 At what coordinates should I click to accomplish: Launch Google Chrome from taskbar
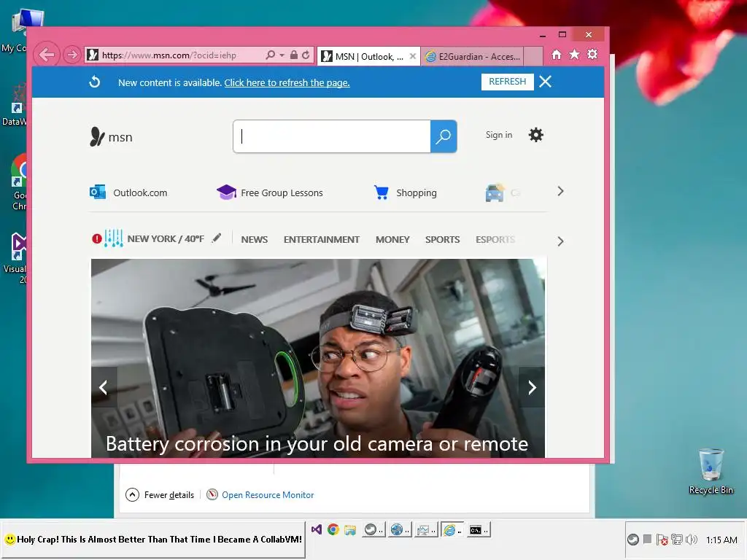(x=333, y=529)
